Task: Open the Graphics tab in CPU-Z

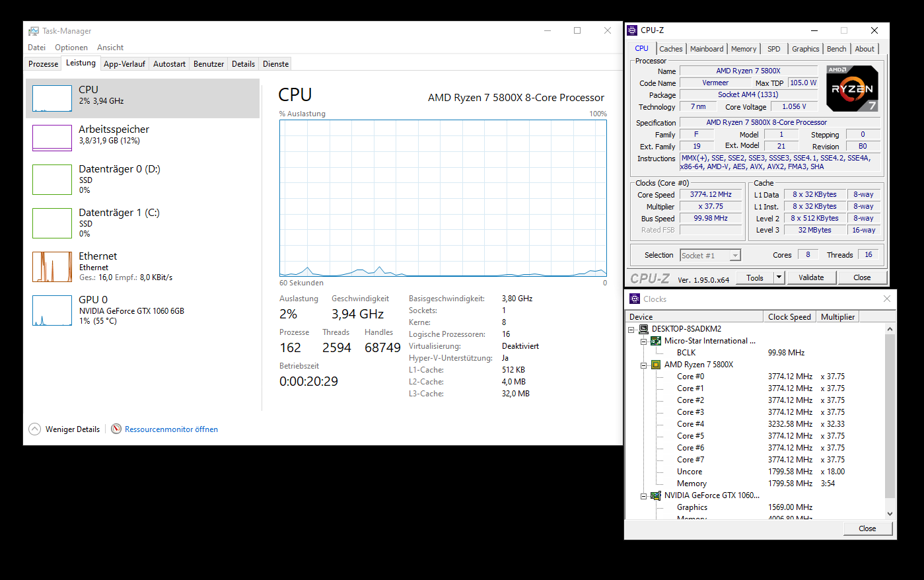Action: coord(806,49)
